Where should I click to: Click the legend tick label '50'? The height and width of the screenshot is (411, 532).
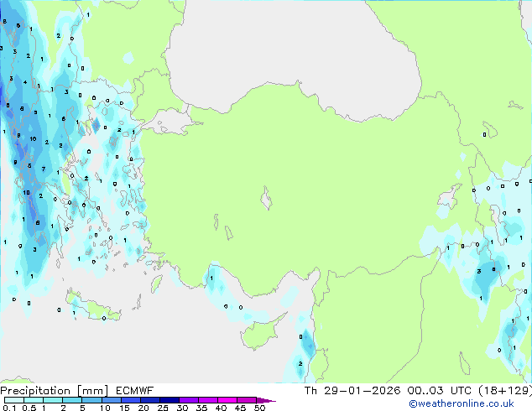click(x=259, y=408)
